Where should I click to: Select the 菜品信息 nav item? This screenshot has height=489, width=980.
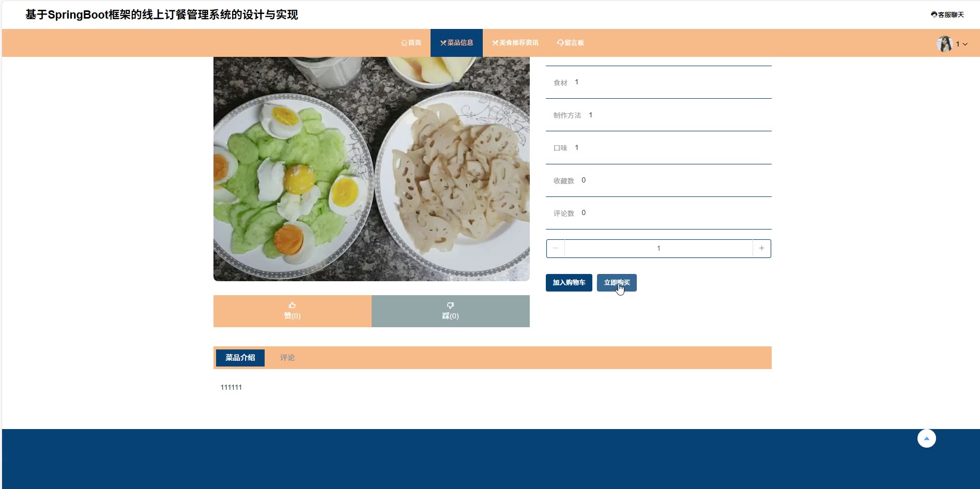coord(456,43)
